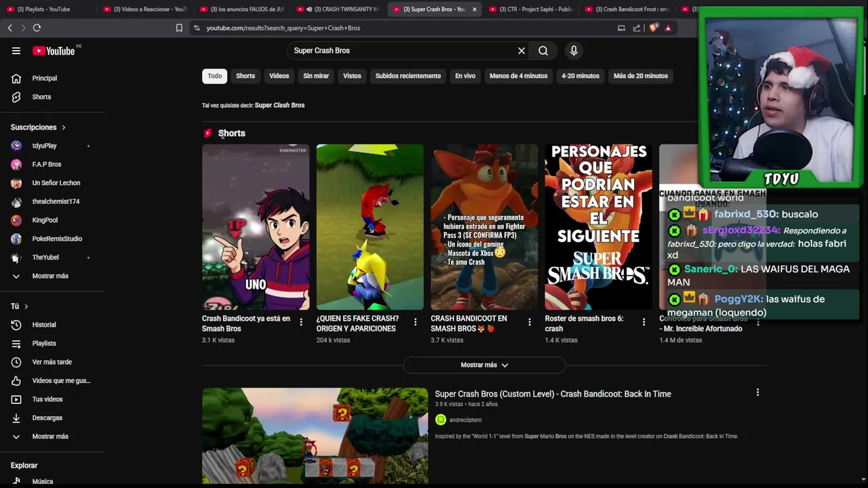Open andrecóptero channel avatar
The width and height of the screenshot is (868, 488).
click(x=441, y=420)
